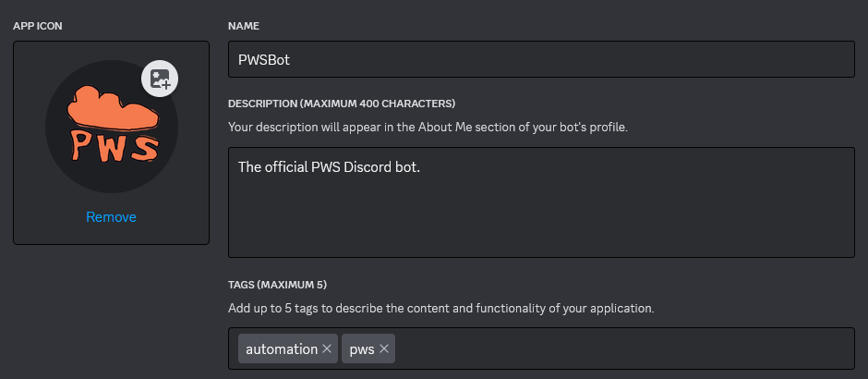Select the automation tag chip label
Viewport: 868px width, 379px height.
pyautogui.click(x=281, y=348)
